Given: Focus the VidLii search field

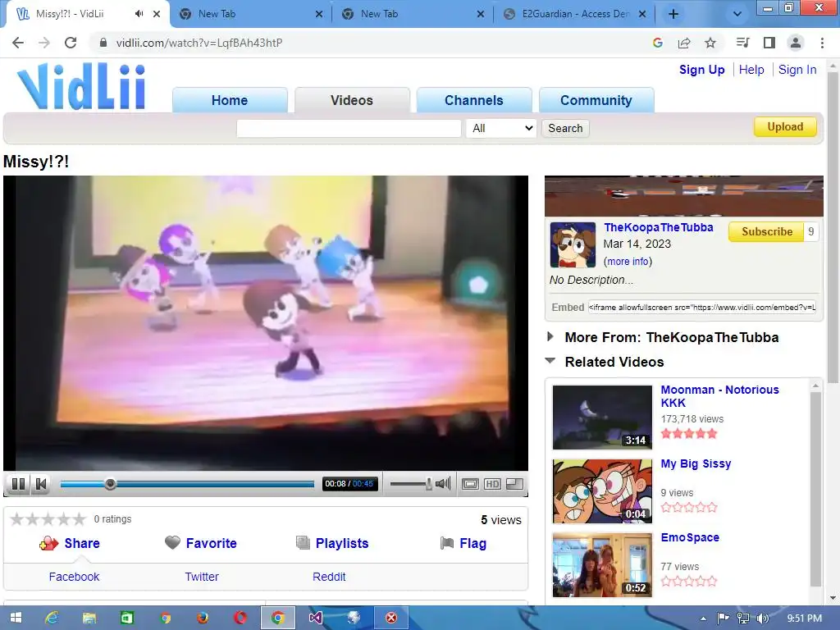Looking at the screenshot, I should tap(349, 128).
